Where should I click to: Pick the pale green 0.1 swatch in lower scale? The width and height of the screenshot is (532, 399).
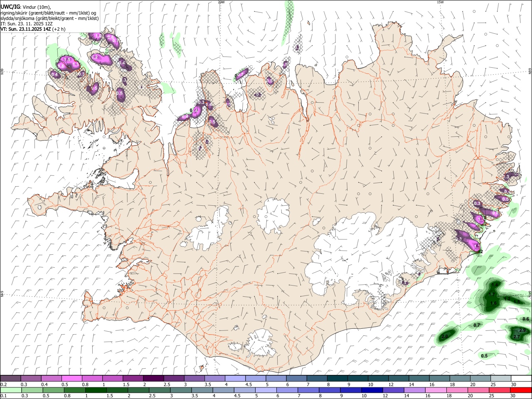point(10,390)
